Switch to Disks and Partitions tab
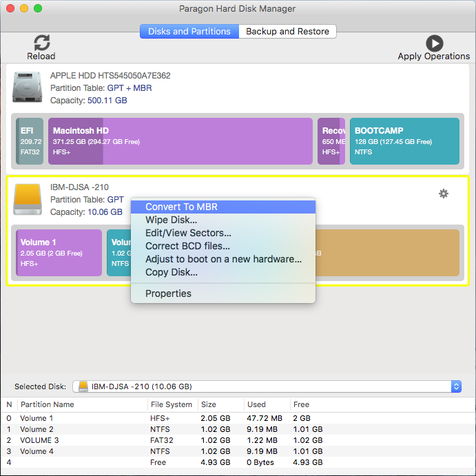 [189, 31]
